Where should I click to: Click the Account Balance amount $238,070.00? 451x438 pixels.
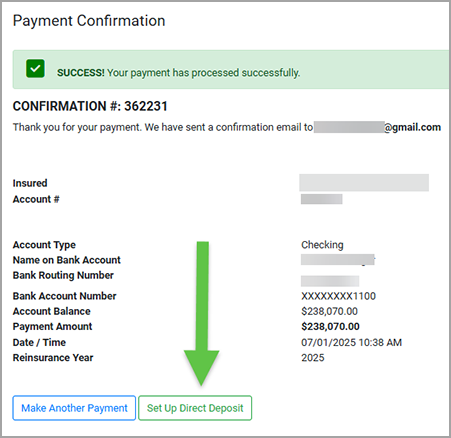(329, 311)
